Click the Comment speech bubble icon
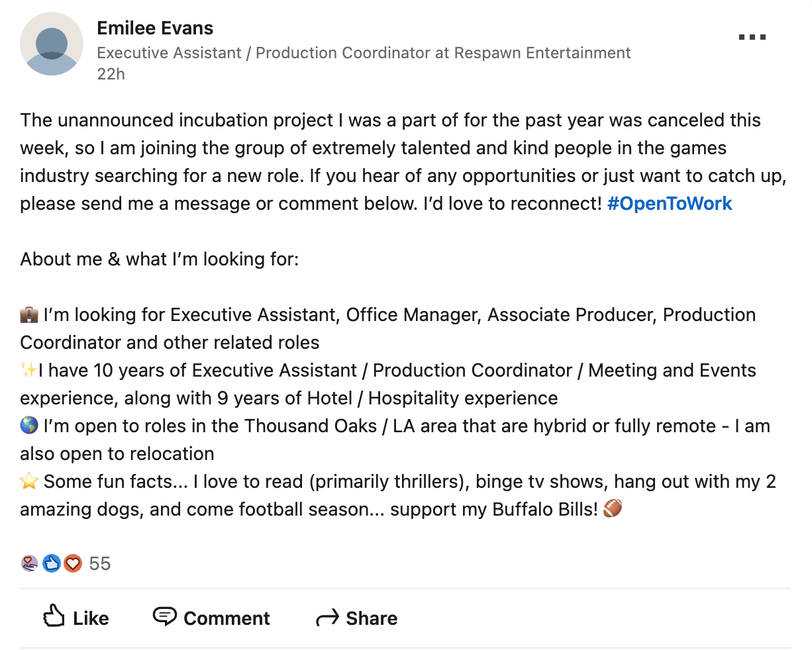This screenshot has width=812, height=650. tap(164, 617)
